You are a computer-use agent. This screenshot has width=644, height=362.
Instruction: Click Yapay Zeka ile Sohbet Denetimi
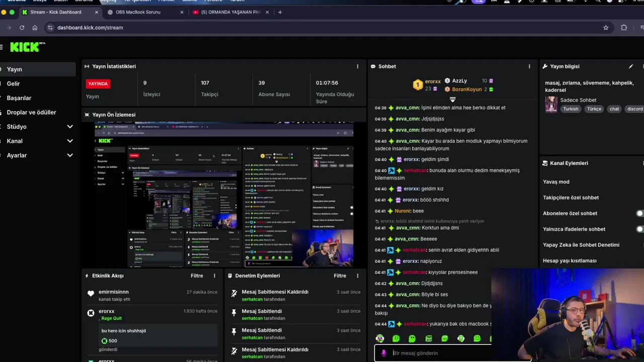tap(581, 245)
